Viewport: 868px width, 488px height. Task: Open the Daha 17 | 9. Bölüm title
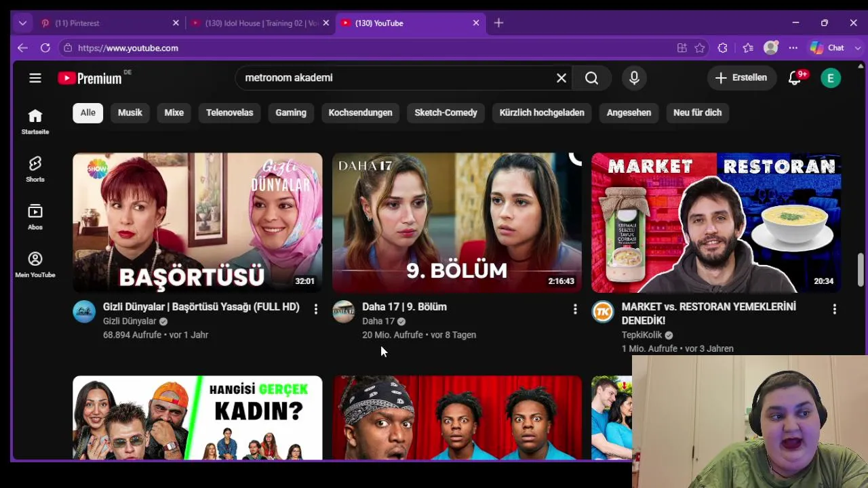click(404, 307)
